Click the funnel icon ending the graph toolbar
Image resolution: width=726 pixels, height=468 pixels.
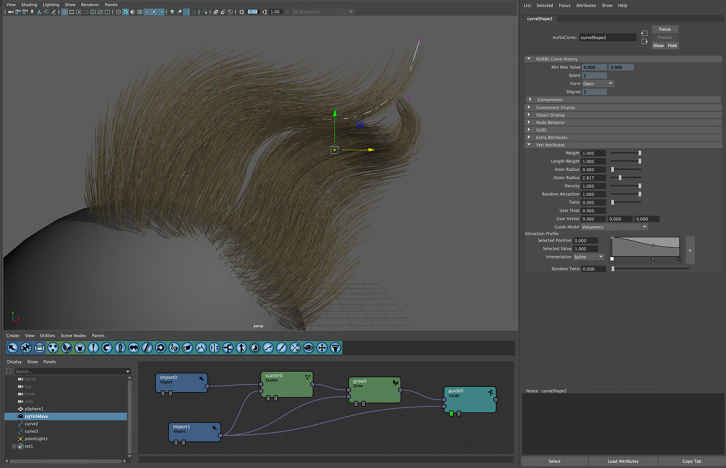pyautogui.click(x=335, y=348)
